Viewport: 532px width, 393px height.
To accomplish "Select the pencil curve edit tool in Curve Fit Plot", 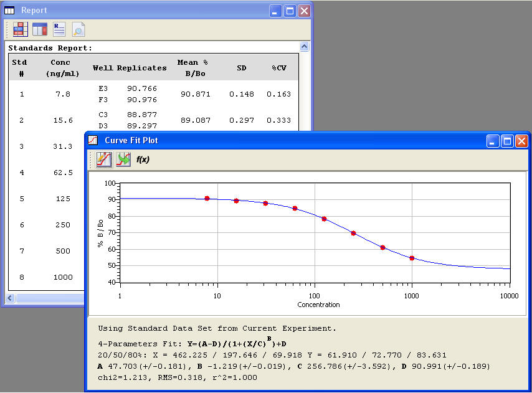I will 104,159.
